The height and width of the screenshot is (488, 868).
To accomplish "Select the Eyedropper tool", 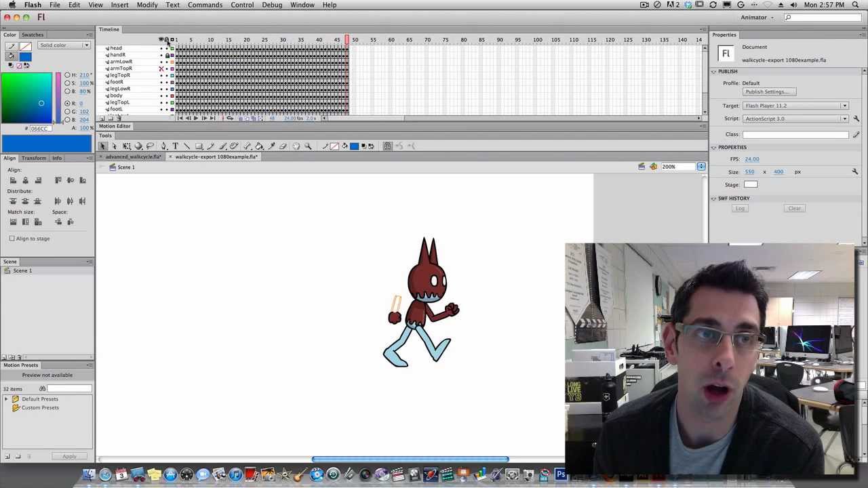I will pyautogui.click(x=271, y=146).
